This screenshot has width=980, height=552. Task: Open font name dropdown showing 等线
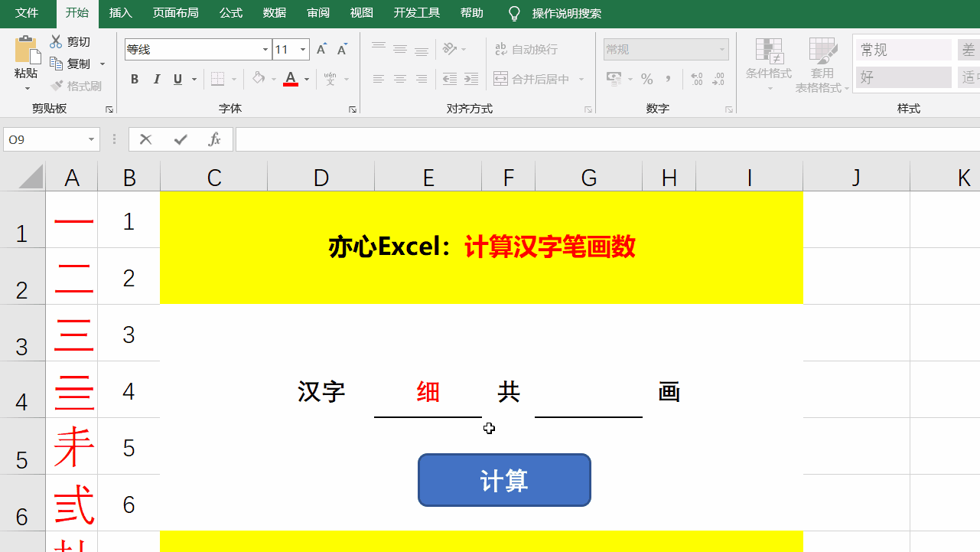point(265,50)
